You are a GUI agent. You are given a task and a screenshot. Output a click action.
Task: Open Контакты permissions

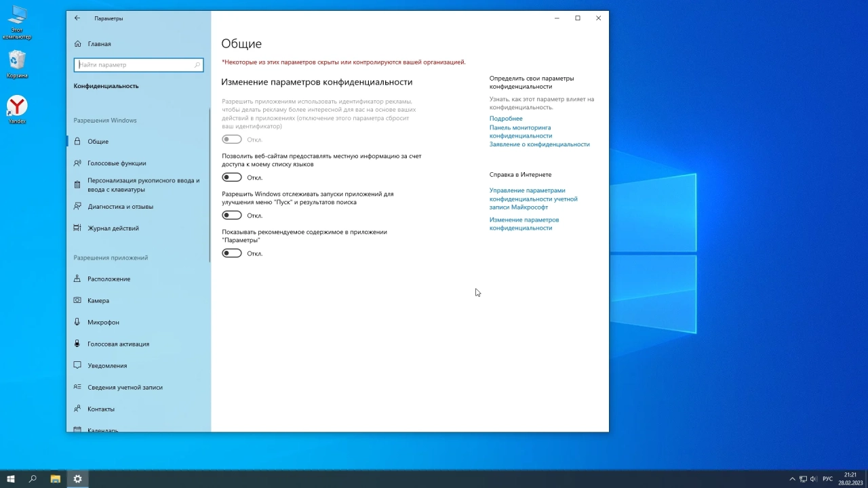pos(138,409)
